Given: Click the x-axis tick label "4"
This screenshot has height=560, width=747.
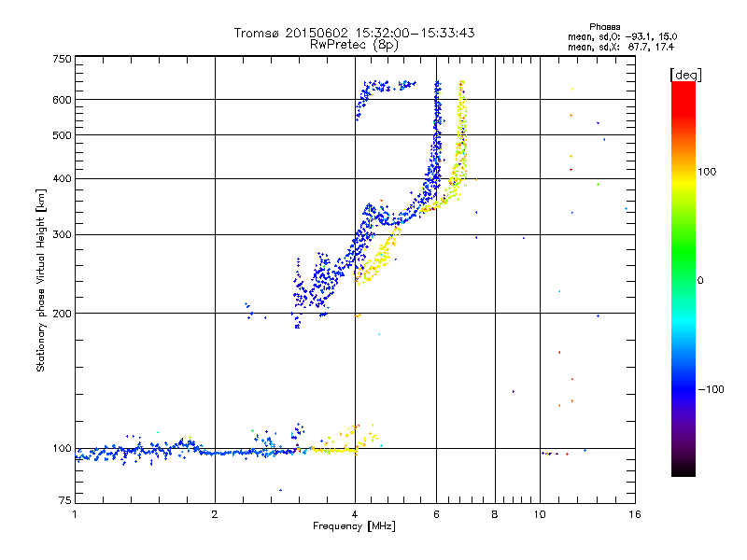Looking at the screenshot, I should [355, 514].
